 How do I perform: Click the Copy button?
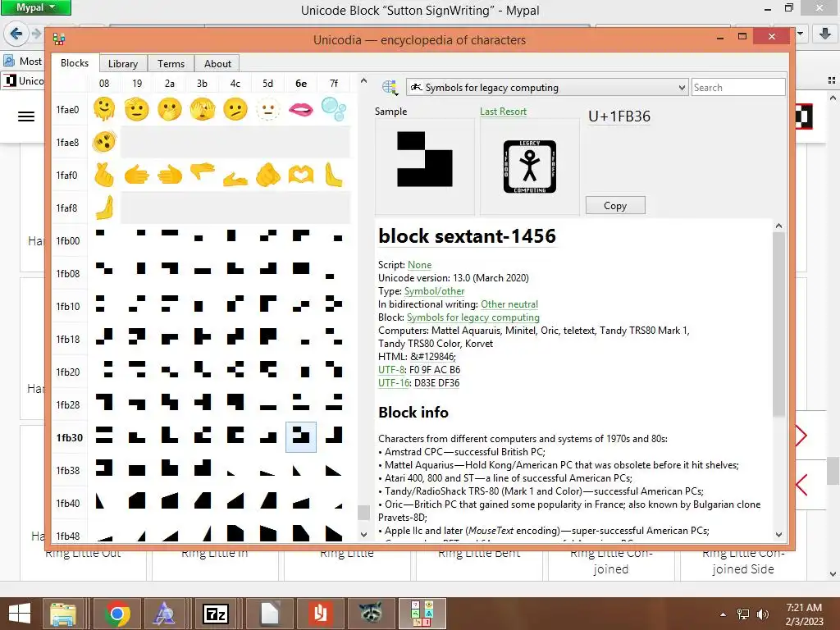coord(615,206)
